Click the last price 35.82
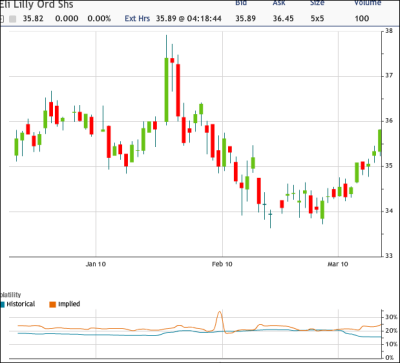The height and width of the screenshot is (363, 400). 33,18
